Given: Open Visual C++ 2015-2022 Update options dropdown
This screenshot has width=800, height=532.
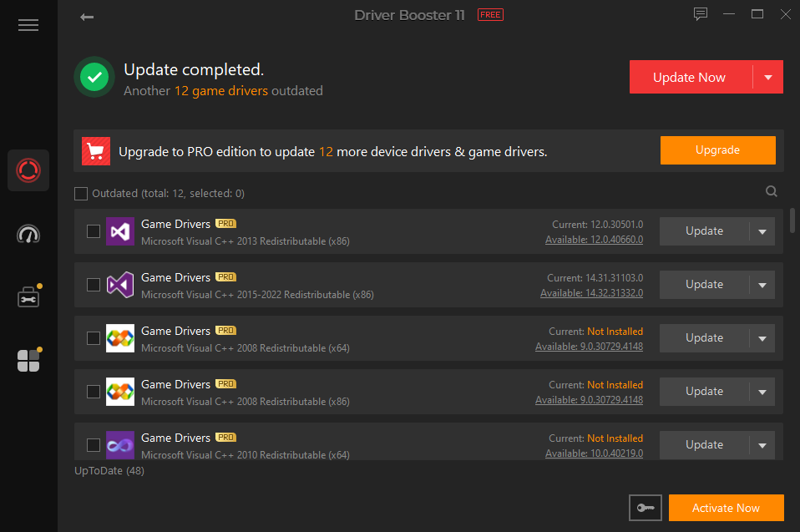Looking at the screenshot, I should click(762, 284).
